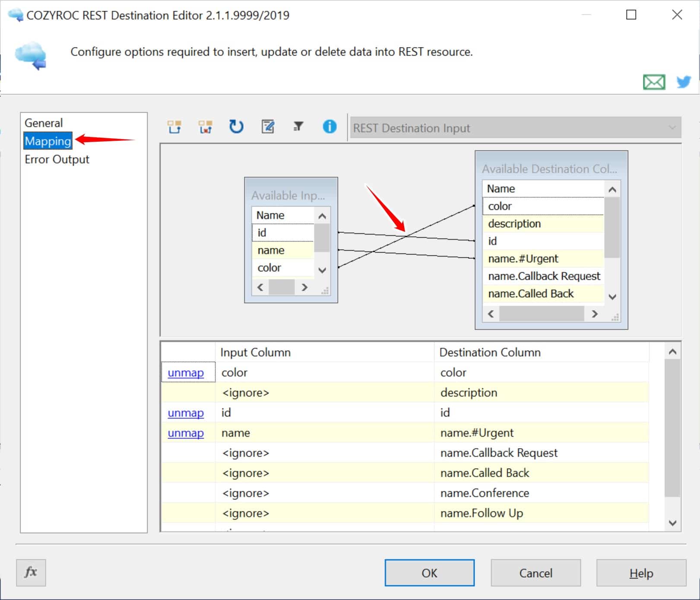700x600 pixels.
Task: Click left arrow of Available Input horizontal scrollbar
Action: (x=260, y=287)
